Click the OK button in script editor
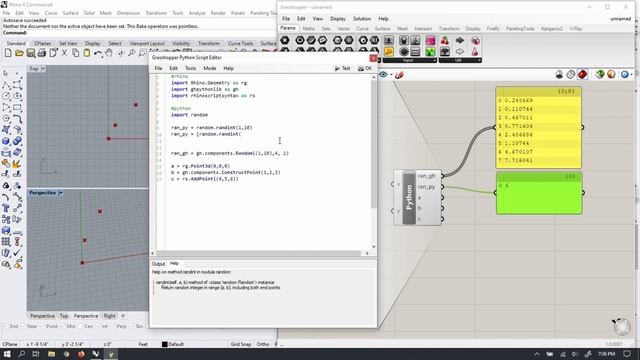This screenshot has width=640, height=360. point(364,68)
